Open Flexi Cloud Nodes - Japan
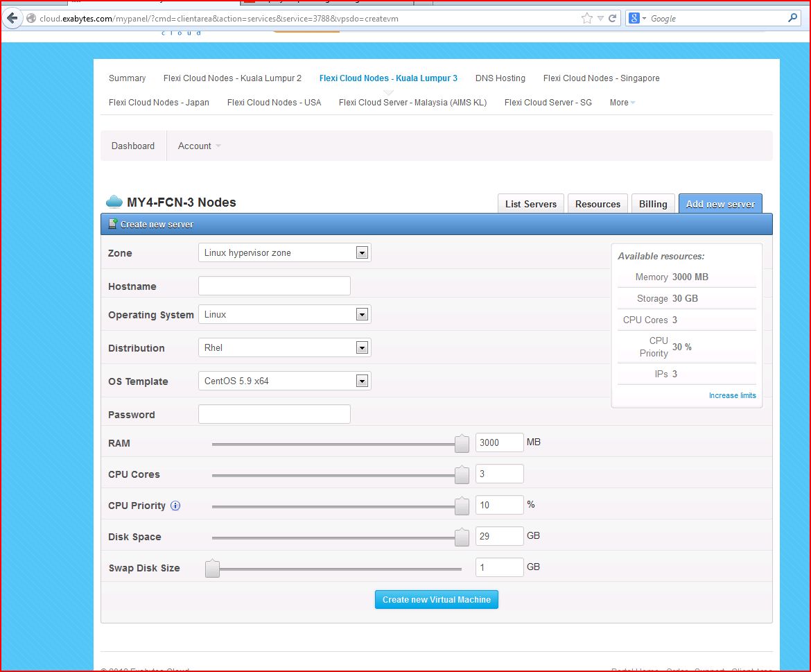This screenshot has height=672, width=811. click(159, 103)
